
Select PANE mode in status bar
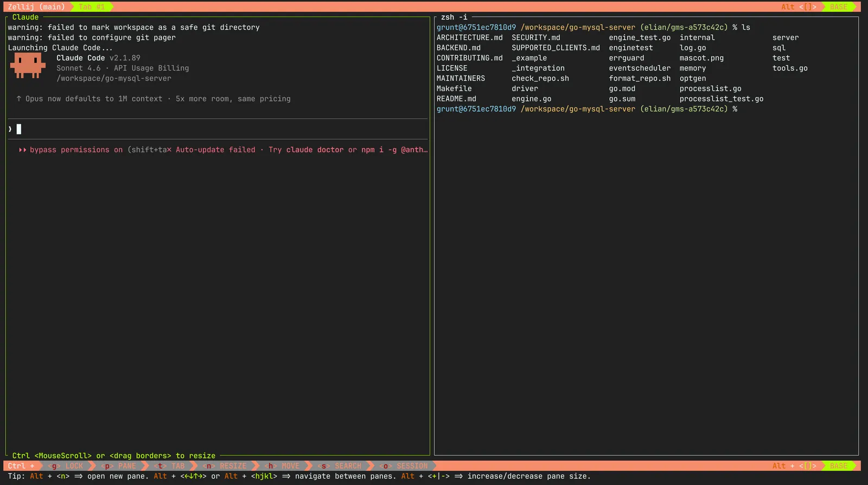coord(119,466)
